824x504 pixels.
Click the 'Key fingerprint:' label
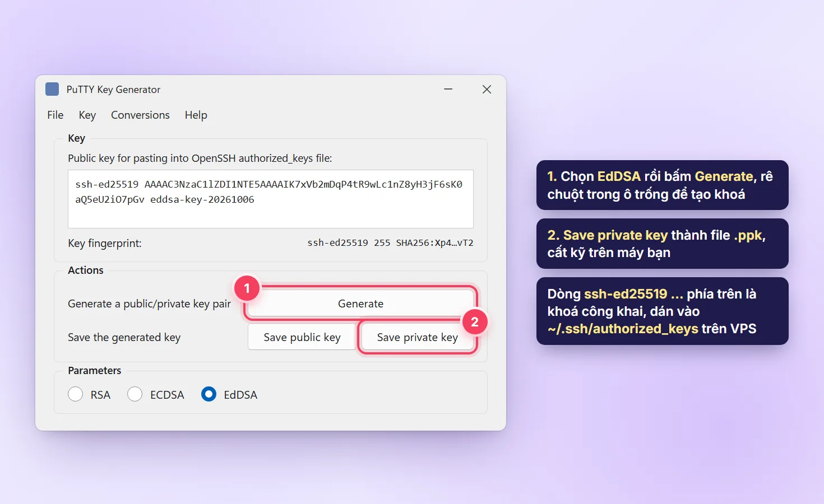(105, 243)
